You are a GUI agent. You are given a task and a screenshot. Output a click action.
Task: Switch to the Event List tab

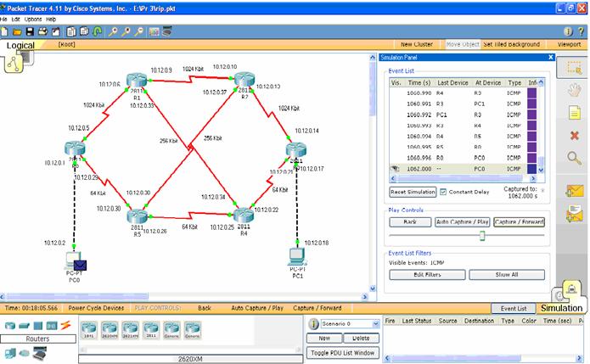click(x=514, y=308)
